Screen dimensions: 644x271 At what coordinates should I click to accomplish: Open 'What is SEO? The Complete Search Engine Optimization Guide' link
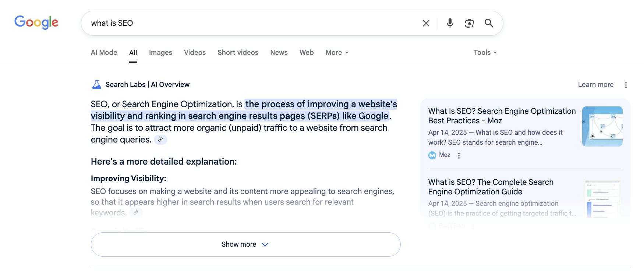(x=491, y=187)
